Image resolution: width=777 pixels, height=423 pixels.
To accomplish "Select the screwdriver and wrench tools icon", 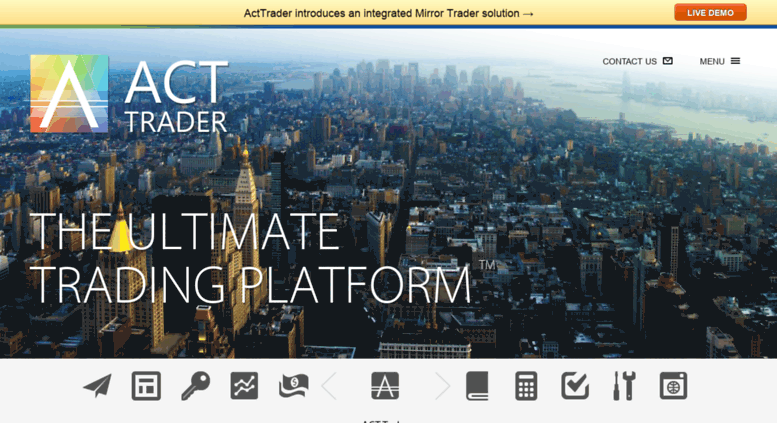I will (x=624, y=385).
